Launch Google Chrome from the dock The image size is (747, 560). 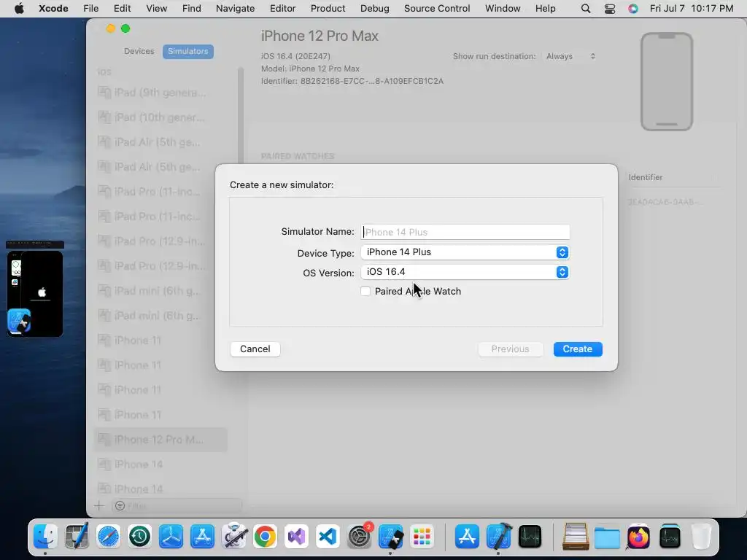click(266, 537)
